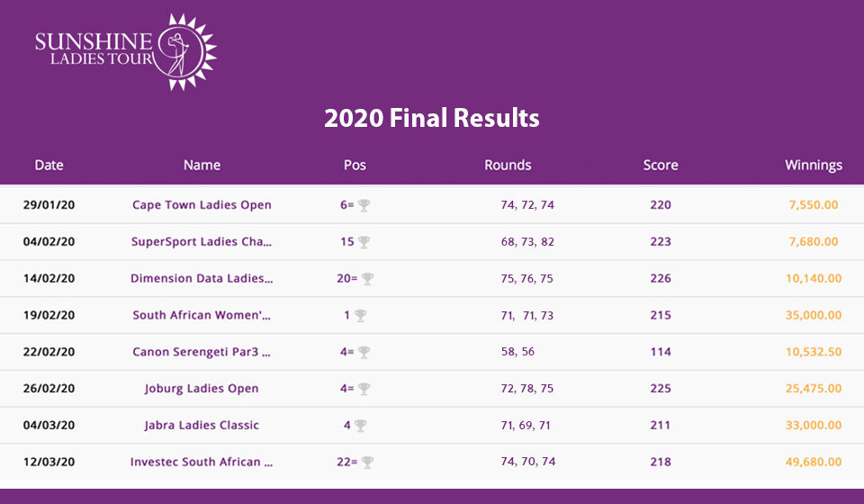The image size is (864, 504).
Task: Open the Joburg Ladies Open link
Action: tap(202, 388)
